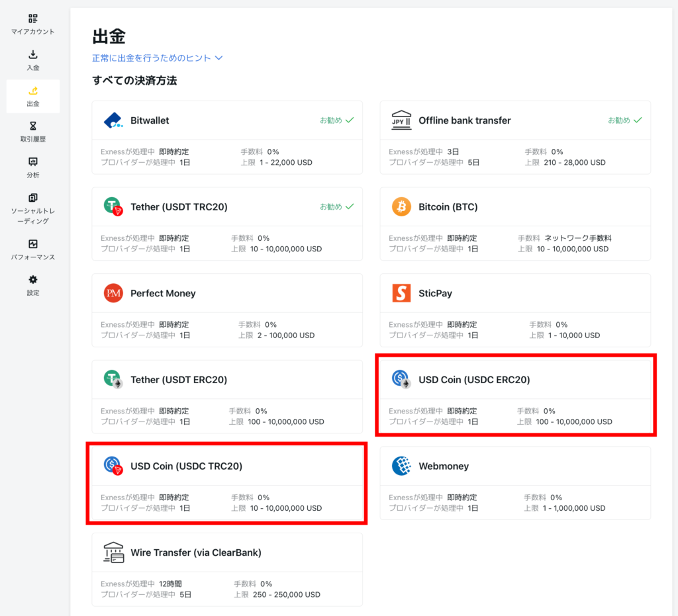This screenshot has width=678, height=616.
Task: Go to 取引履歴 menu label
Action: [x=33, y=139]
